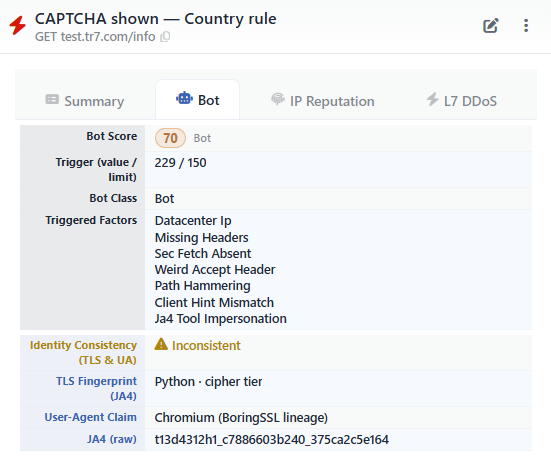Click the Ja4 Tool Impersonation factor
The image size is (551, 464).
coord(221,319)
